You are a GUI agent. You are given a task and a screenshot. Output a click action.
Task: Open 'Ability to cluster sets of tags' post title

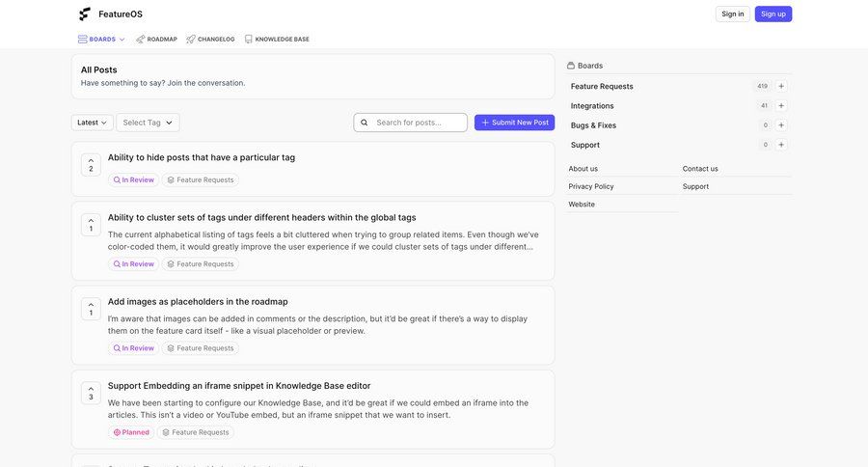(261, 218)
